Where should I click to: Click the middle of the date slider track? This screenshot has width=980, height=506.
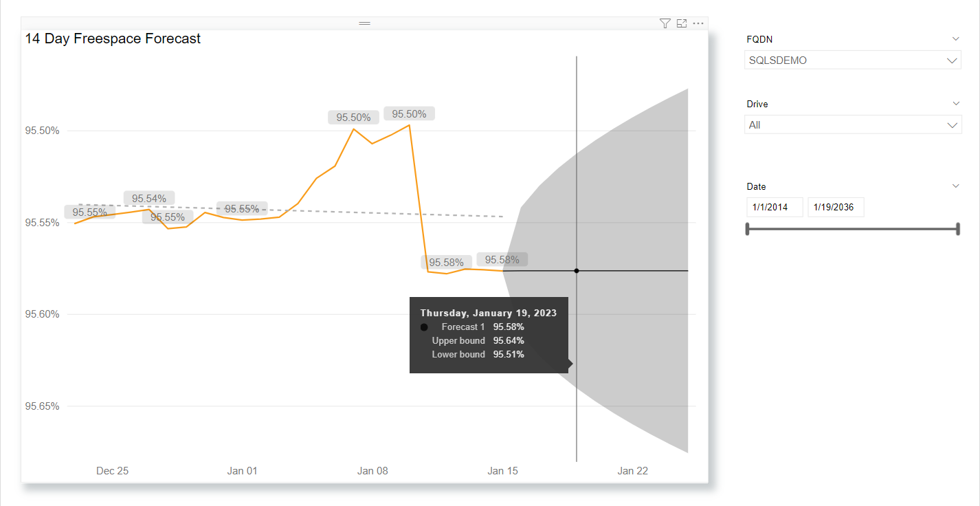point(852,229)
